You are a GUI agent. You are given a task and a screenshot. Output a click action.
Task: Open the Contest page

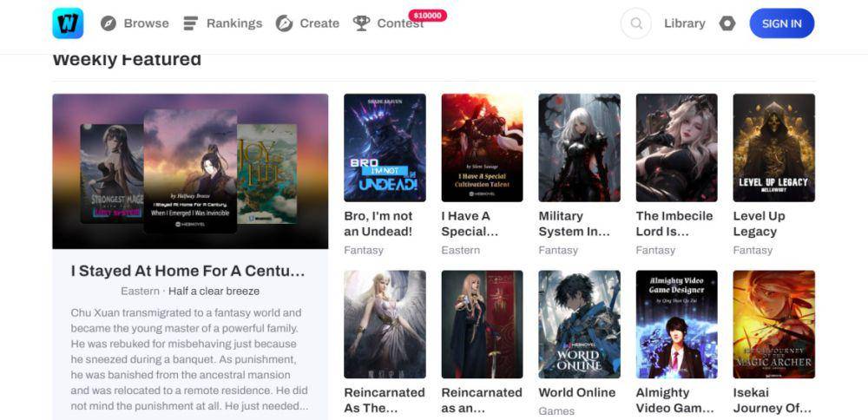400,23
